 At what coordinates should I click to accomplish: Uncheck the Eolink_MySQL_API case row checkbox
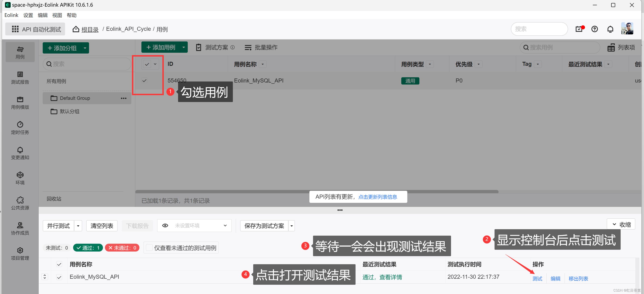(144, 80)
